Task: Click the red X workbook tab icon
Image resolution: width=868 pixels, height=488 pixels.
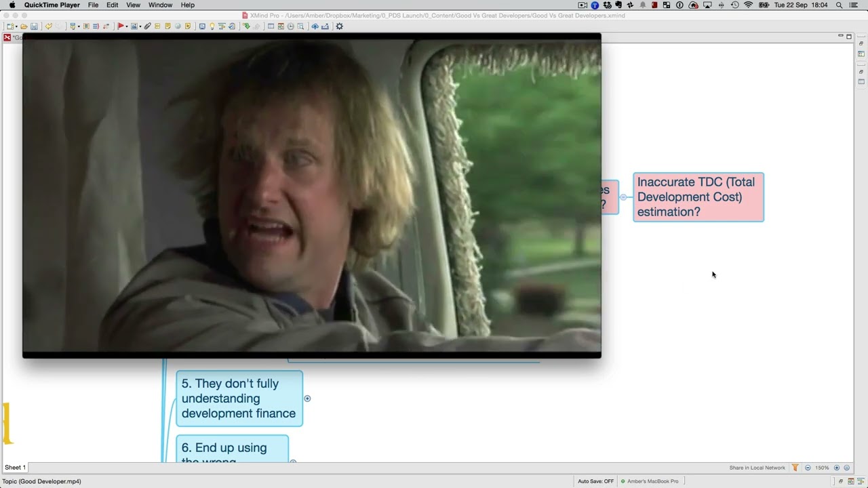Action: 7,37
